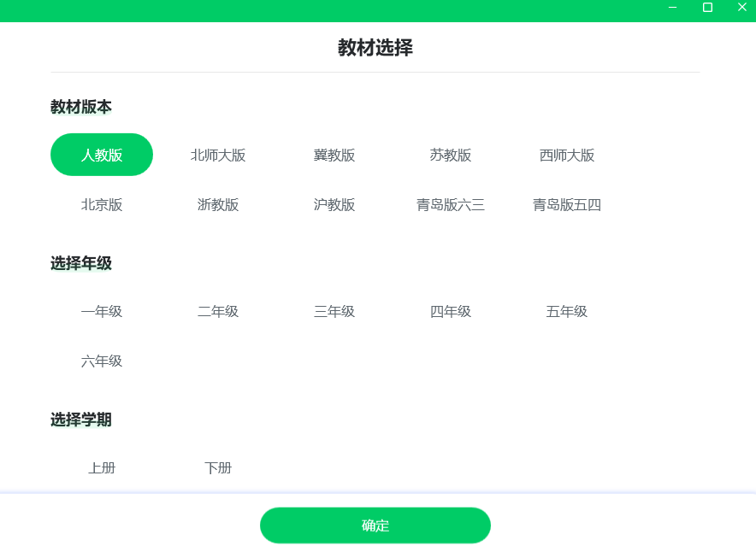The image size is (756, 552).
Task: Select 六年级 in the grade section
Action: pos(101,361)
